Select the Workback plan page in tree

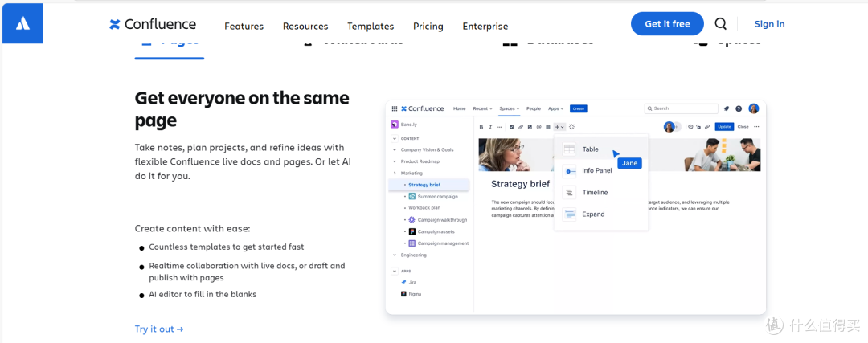click(x=424, y=208)
